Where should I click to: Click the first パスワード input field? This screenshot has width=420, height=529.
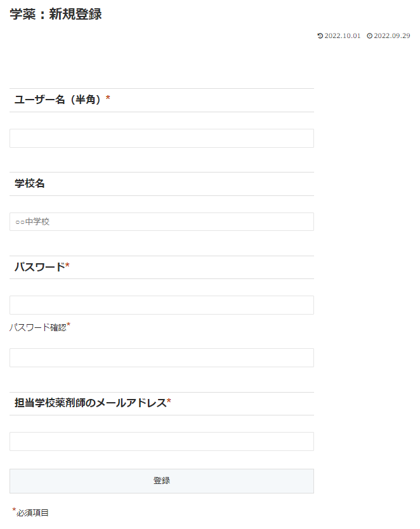[x=162, y=305]
